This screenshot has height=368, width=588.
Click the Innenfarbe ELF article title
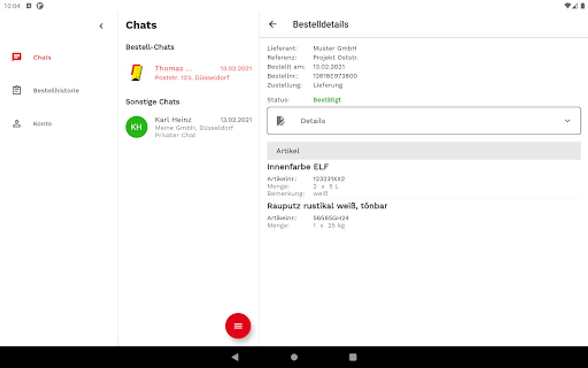tap(298, 167)
